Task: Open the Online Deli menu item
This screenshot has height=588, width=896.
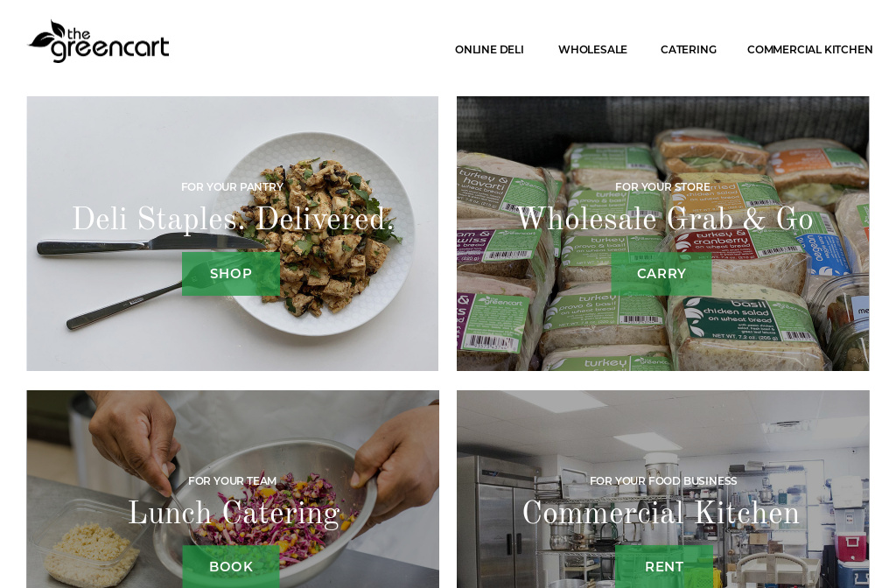Action: click(x=489, y=50)
